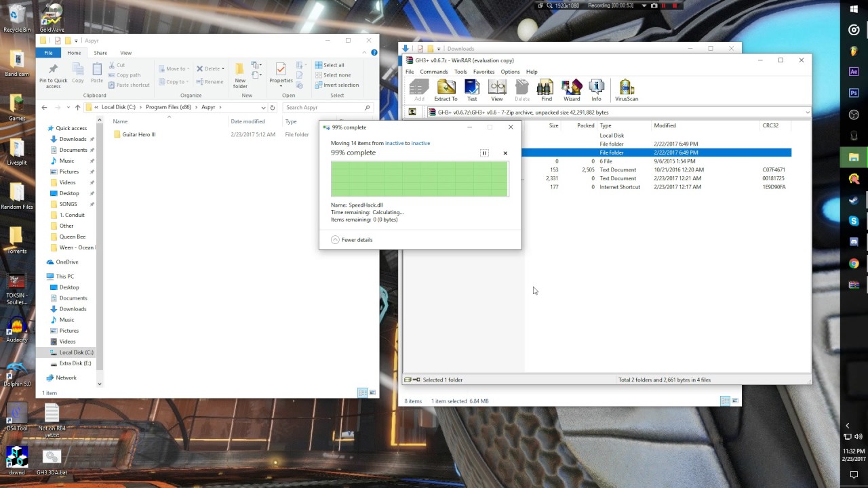Run VirusScan from WinRAR toolbar
868x488 pixels.
coord(627,90)
